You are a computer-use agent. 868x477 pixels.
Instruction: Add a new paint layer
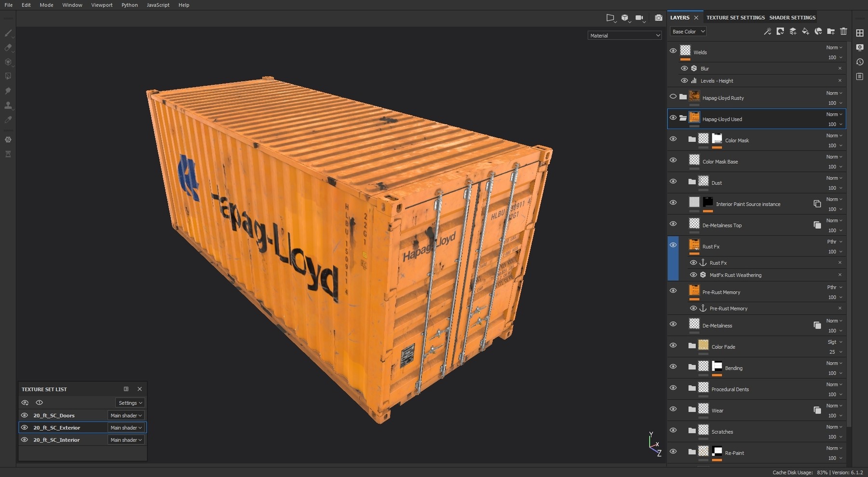(793, 31)
